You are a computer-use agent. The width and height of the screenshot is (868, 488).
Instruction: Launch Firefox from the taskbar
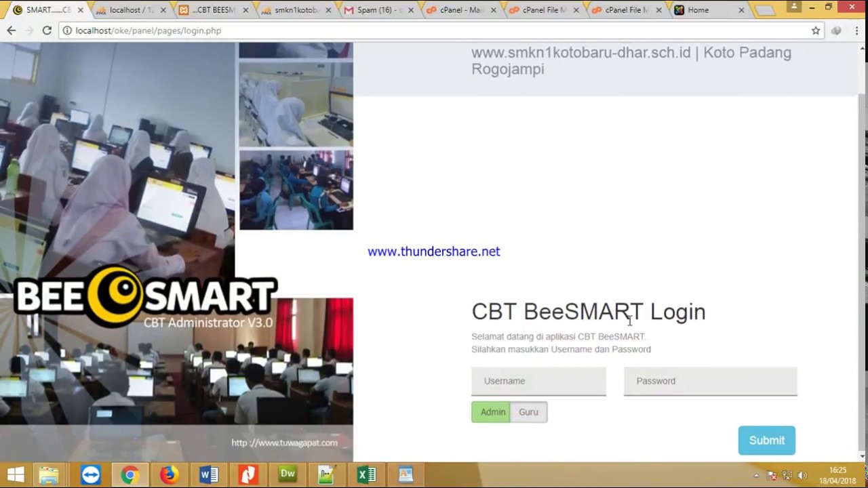click(x=169, y=474)
